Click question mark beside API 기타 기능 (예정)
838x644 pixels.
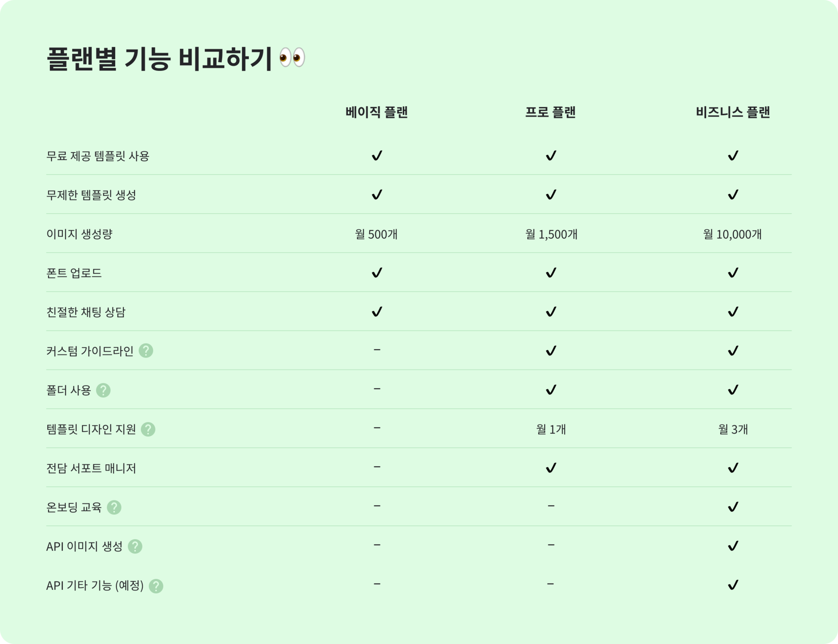[x=156, y=585]
